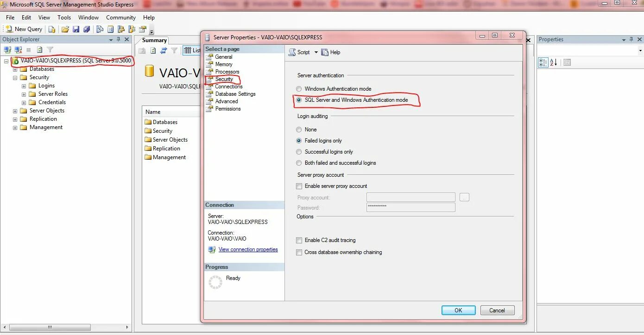Click the Script button in Server Properties
Screen dimensions: 644x335
[299, 52]
